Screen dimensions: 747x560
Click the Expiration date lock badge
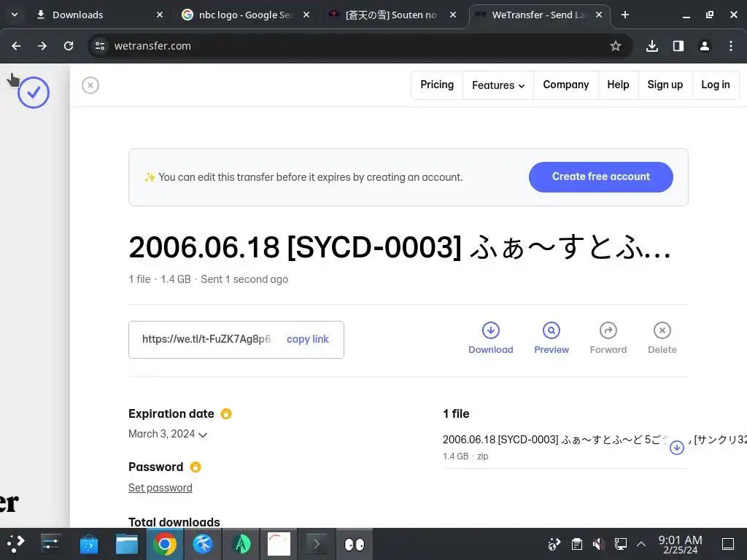[x=226, y=414]
